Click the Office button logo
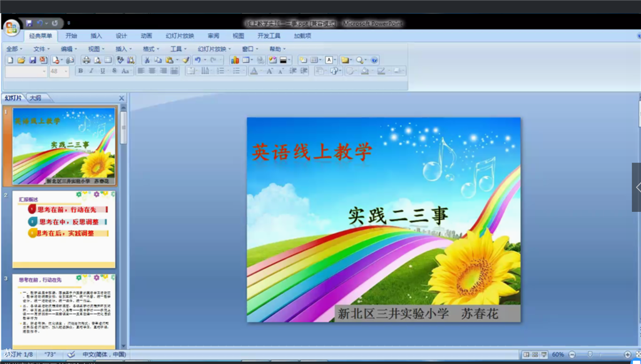Viewport: 641px width, 364px height. [x=11, y=28]
